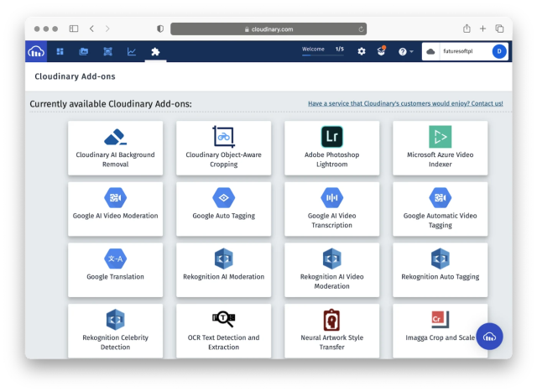The height and width of the screenshot is (392, 537).
Task: Select OCR Text Detection and Extraction text
Action: click(x=224, y=342)
